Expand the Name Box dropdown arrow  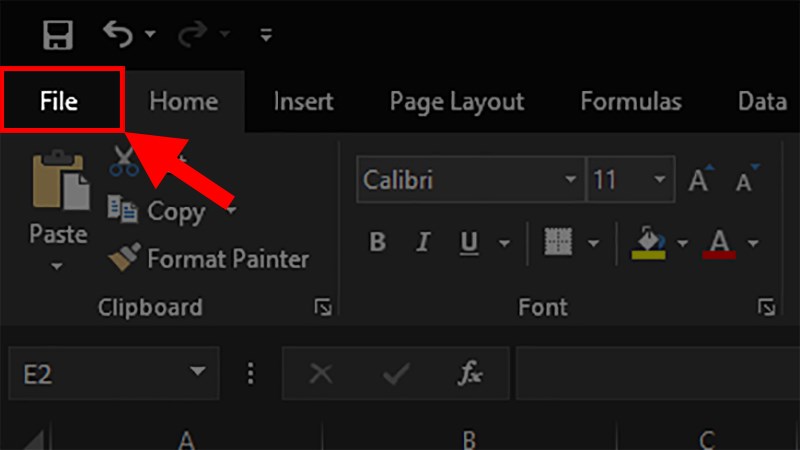coord(197,371)
